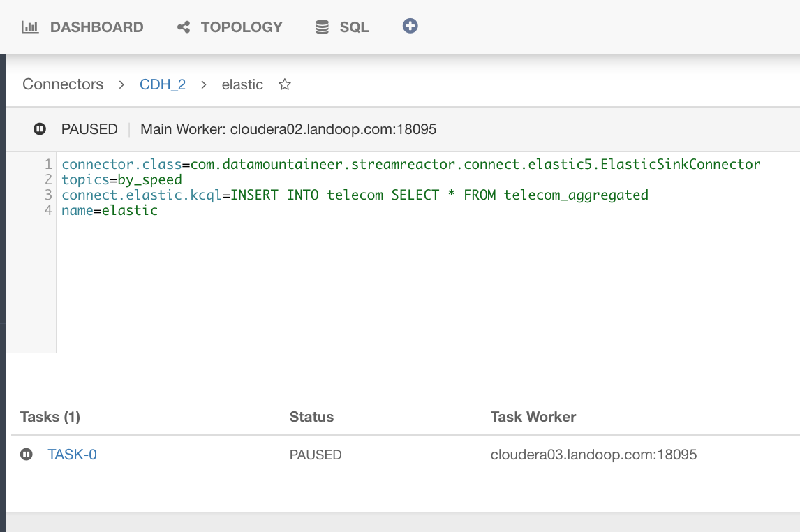Viewport: 800px width, 532px height.
Task: Click the PAUSED status of TASK-0
Action: tap(316, 455)
